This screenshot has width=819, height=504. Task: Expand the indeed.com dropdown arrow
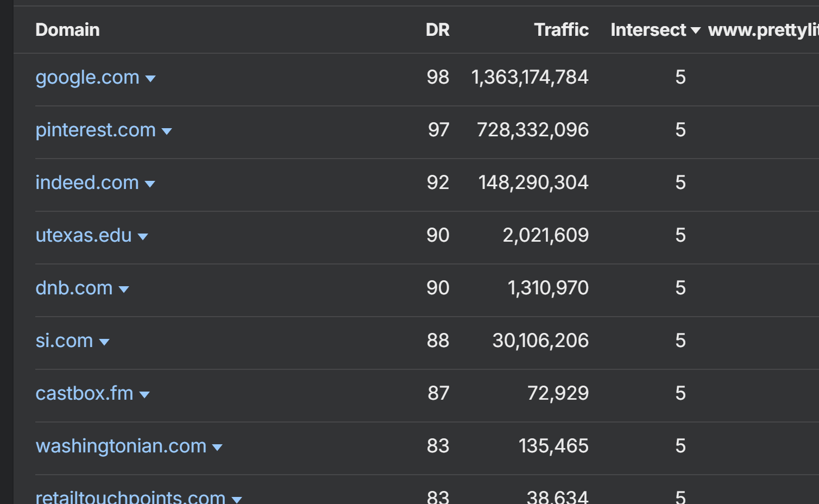[x=150, y=185]
